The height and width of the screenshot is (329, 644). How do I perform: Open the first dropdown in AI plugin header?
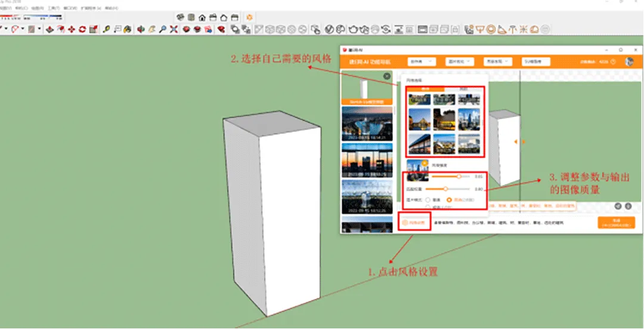click(422, 62)
